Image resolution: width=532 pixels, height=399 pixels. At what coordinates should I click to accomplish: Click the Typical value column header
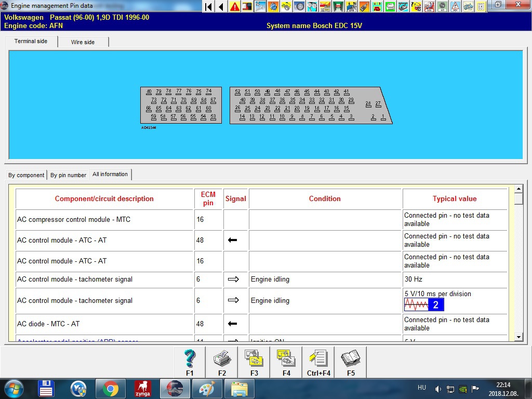click(455, 199)
